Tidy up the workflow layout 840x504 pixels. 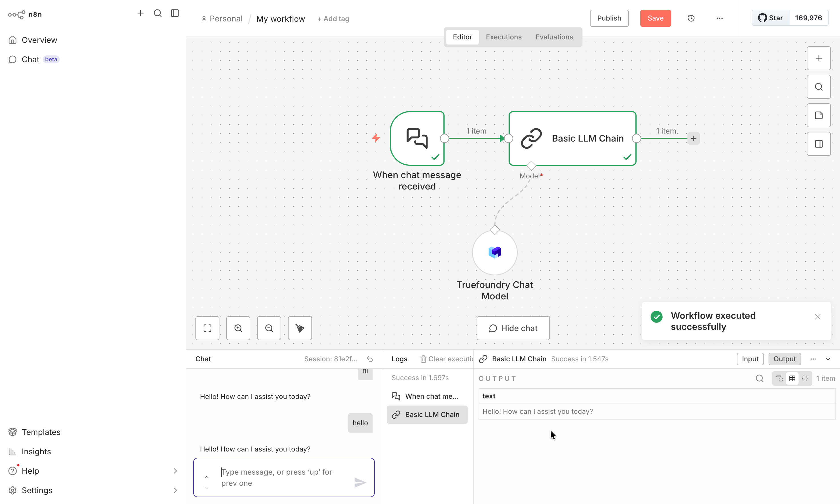click(299, 328)
